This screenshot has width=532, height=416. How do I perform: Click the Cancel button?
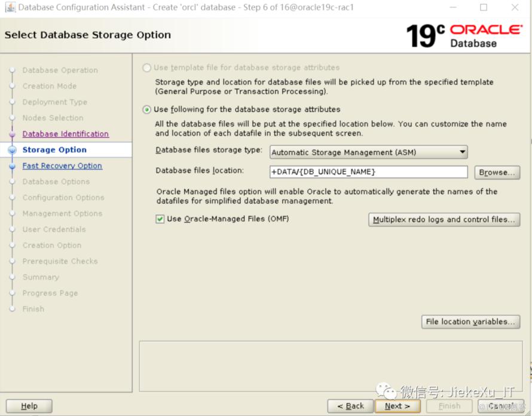501,406
